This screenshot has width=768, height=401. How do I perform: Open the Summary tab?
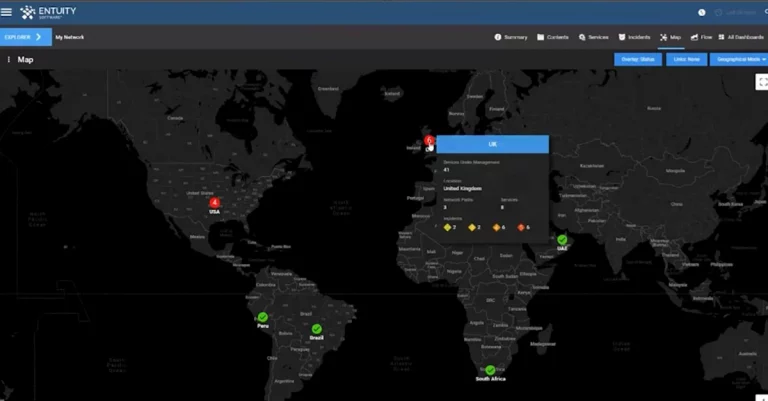coord(511,37)
